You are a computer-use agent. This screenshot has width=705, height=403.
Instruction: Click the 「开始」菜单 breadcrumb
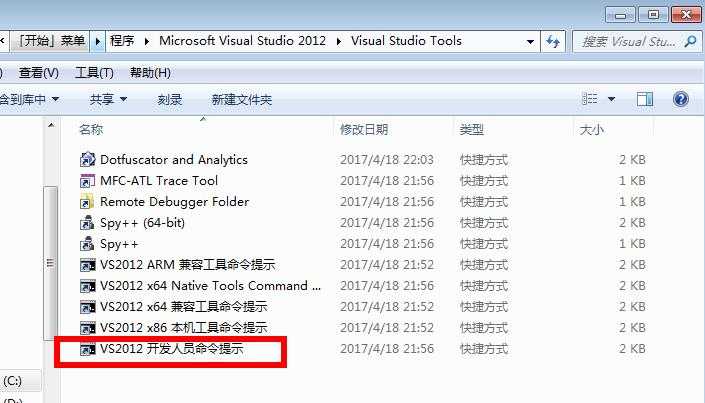tap(50, 41)
